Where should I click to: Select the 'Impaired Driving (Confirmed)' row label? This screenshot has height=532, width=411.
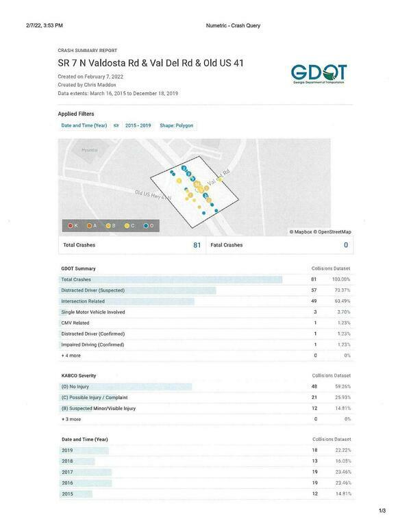click(x=92, y=344)
